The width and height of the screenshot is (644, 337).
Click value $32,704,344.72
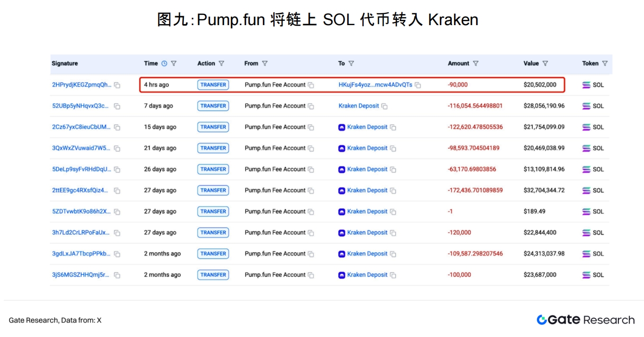coord(544,190)
